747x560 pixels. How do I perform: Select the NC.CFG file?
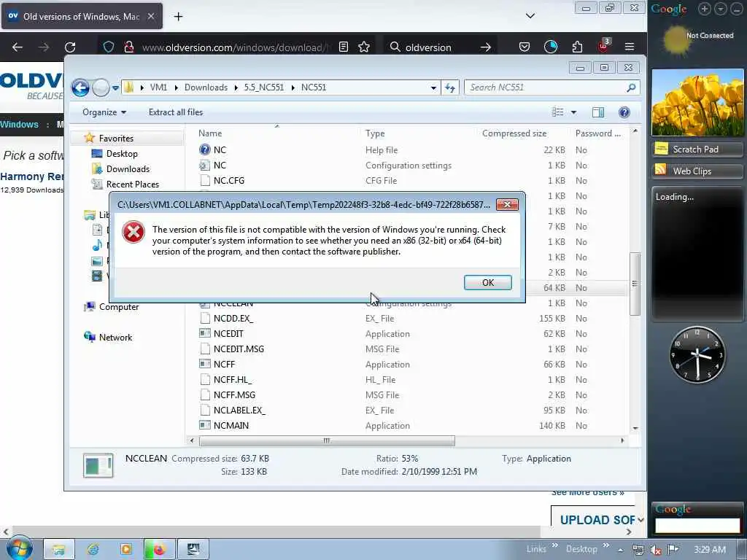(x=228, y=181)
